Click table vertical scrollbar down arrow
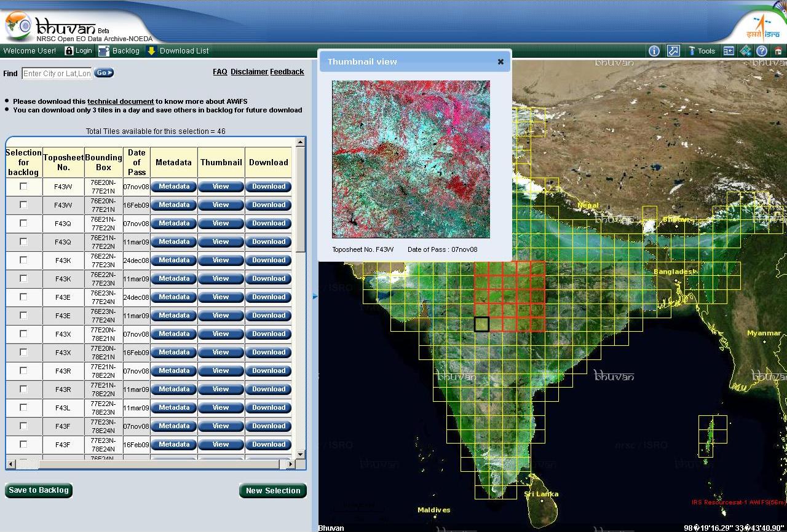 pos(300,454)
